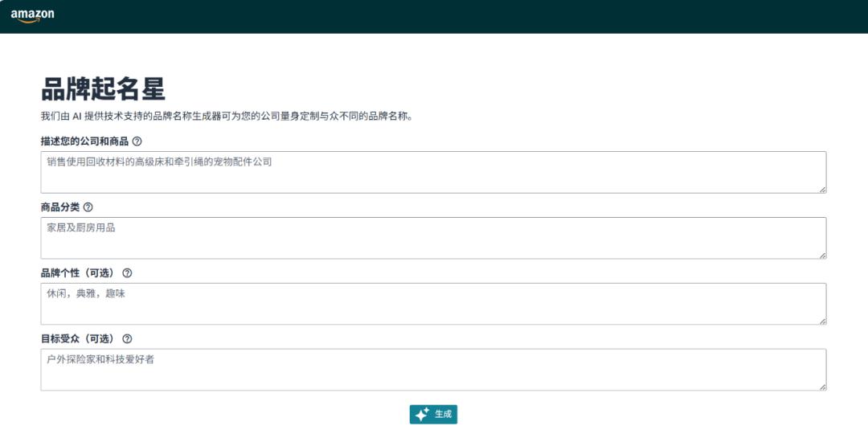Image resolution: width=868 pixels, height=438 pixels.
Task: Click the 生成 generate button
Action: click(x=433, y=415)
